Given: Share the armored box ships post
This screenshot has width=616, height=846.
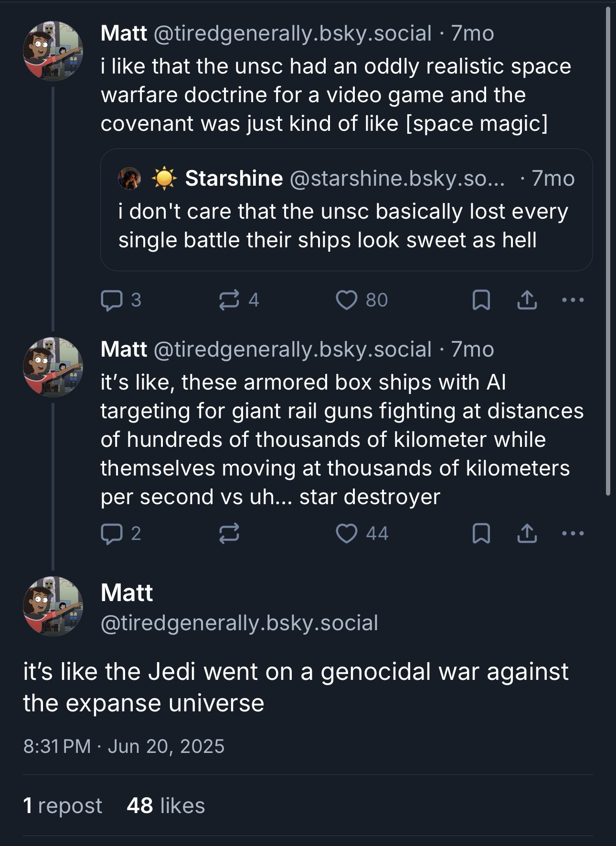Looking at the screenshot, I should (527, 534).
